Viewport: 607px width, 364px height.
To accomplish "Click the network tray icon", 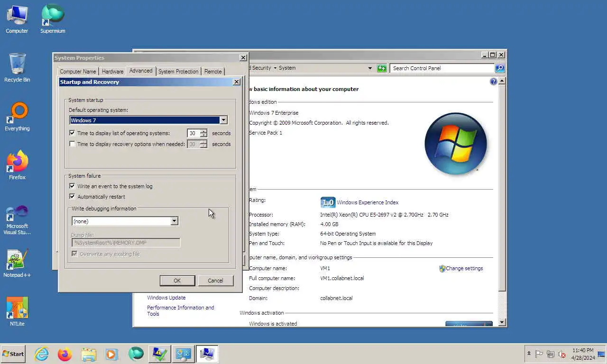I will (551, 354).
